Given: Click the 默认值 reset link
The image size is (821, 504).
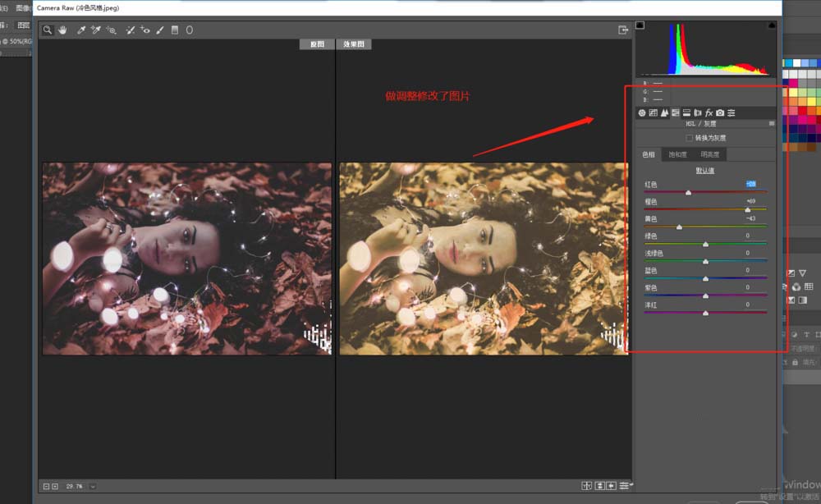Looking at the screenshot, I should [704, 170].
